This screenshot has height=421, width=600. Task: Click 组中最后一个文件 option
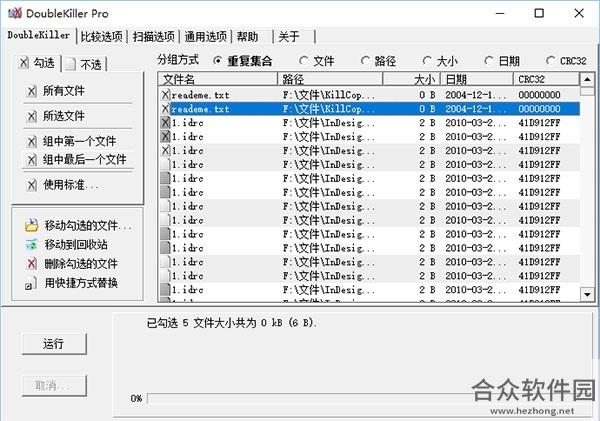click(x=85, y=160)
